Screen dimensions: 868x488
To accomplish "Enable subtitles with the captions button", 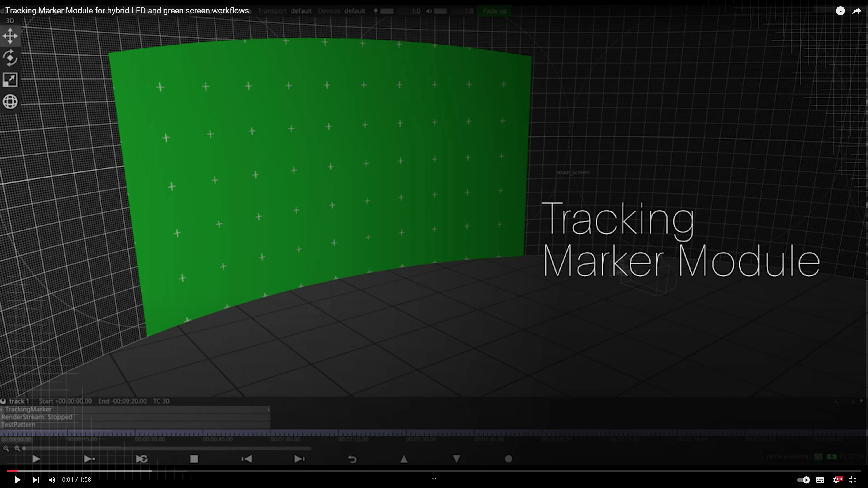I will (820, 480).
